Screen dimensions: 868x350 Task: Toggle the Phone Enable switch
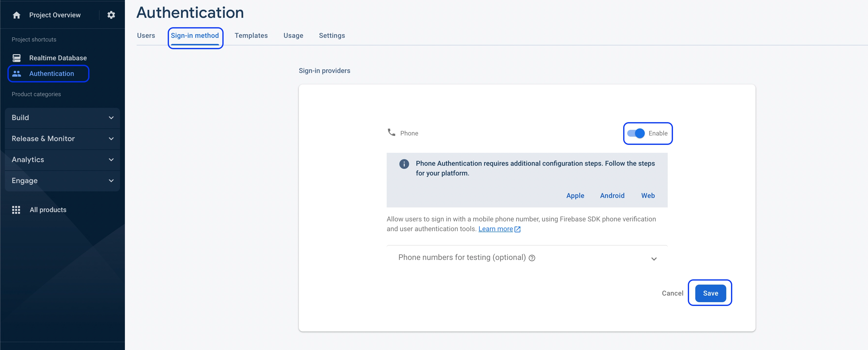pyautogui.click(x=636, y=134)
